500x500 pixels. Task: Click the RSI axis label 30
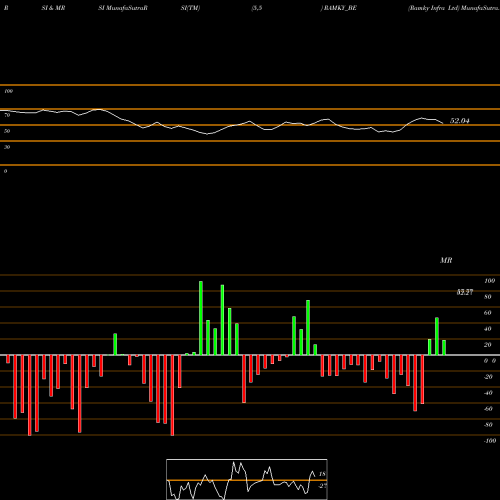pyautogui.click(x=7, y=147)
